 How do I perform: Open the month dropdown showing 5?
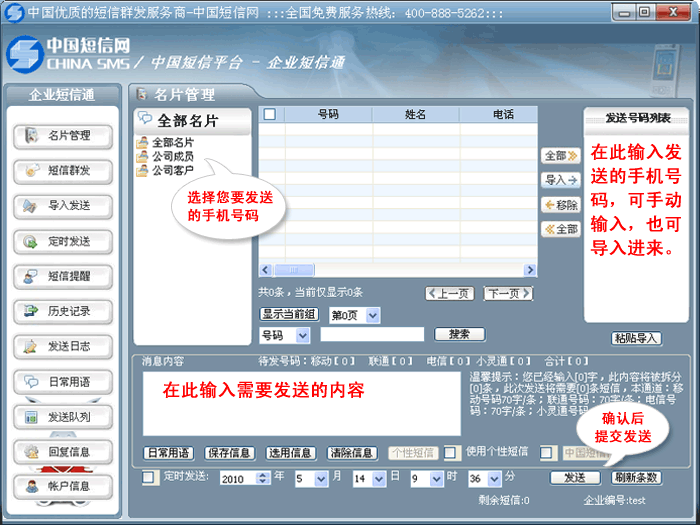pos(321,479)
